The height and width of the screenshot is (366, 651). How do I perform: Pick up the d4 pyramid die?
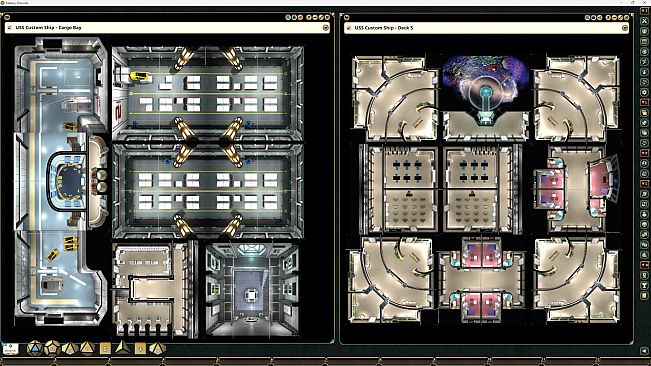pyautogui.click(x=122, y=348)
